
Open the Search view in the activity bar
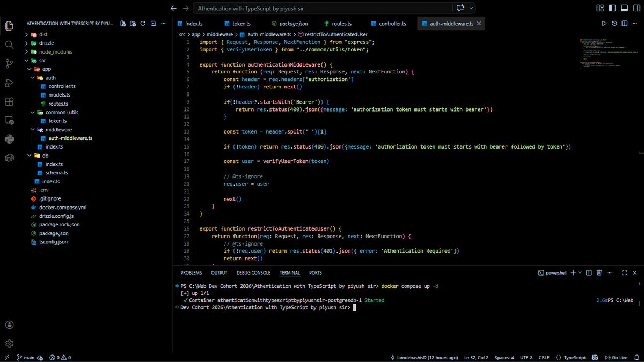point(9,44)
